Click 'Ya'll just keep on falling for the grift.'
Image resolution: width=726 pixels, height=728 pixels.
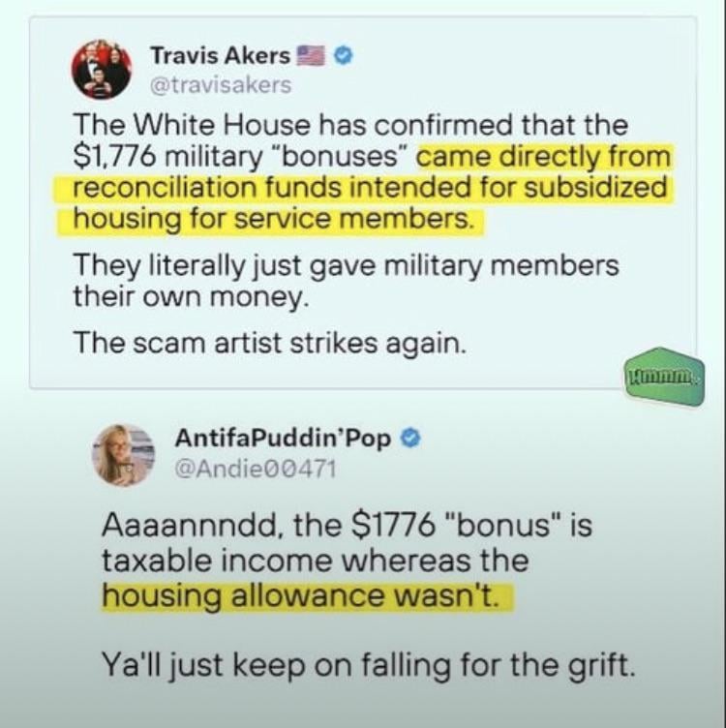coord(368,665)
